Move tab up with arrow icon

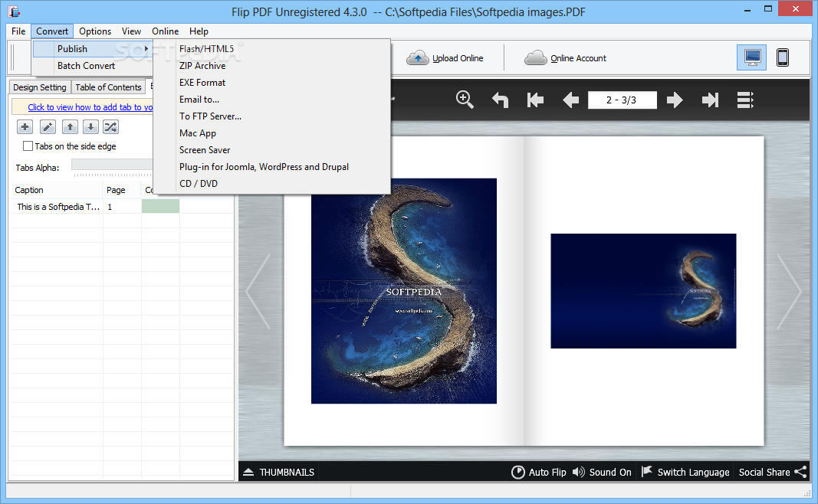(70, 126)
